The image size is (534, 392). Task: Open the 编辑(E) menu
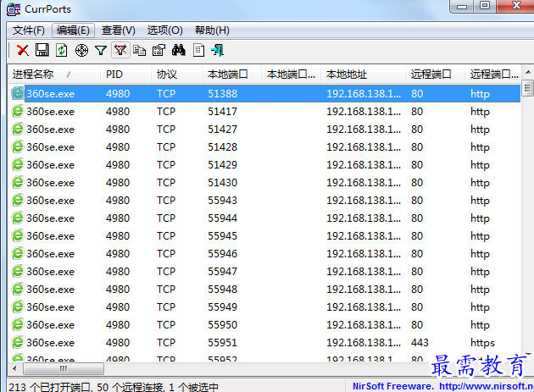(x=73, y=30)
